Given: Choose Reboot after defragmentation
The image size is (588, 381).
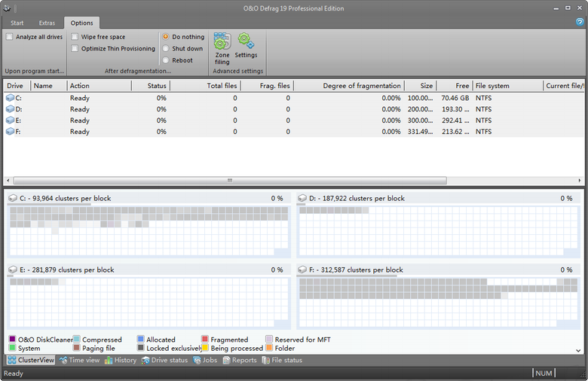Looking at the screenshot, I should tap(166, 60).
